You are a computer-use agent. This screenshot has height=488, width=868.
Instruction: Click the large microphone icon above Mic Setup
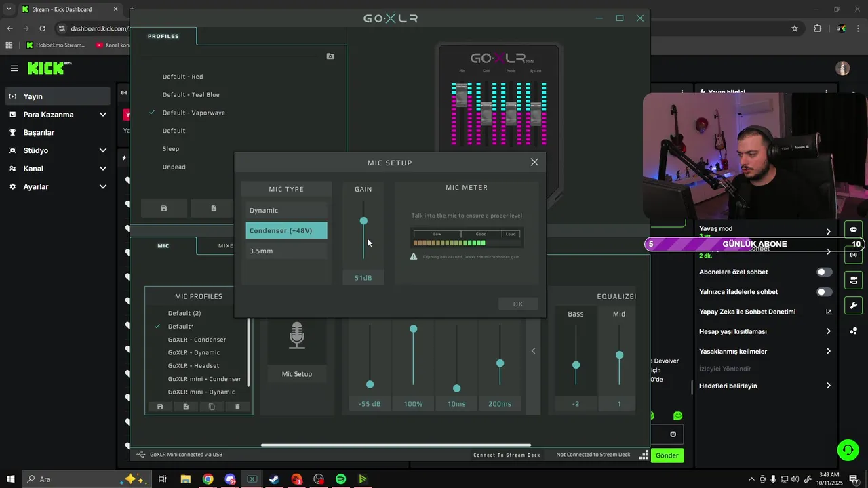click(x=297, y=335)
